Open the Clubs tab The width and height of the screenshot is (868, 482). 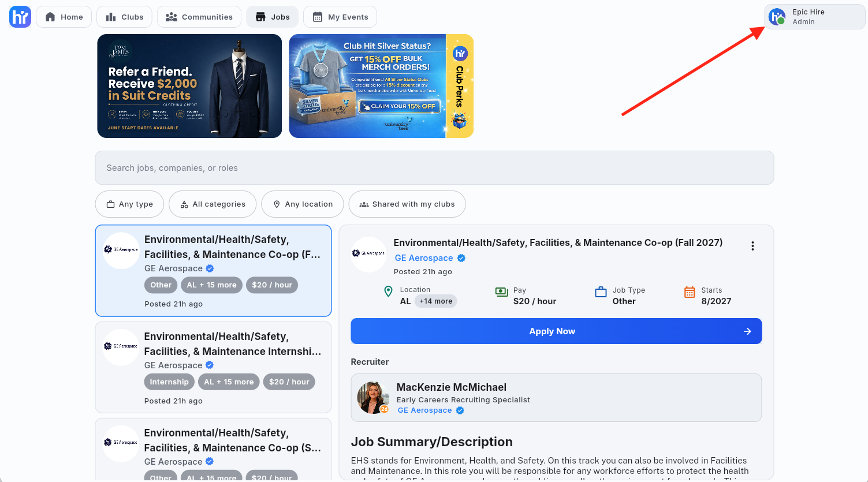pyautogui.click(x=124, y=17)
